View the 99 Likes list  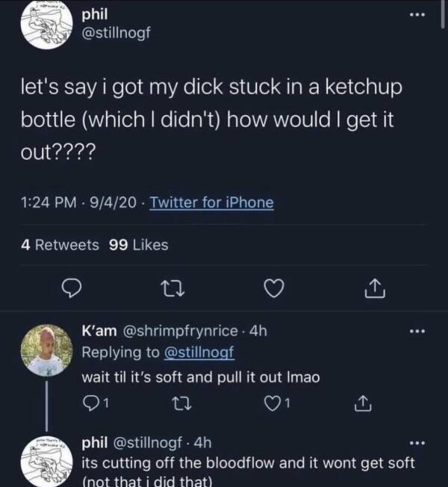[139, 244]
